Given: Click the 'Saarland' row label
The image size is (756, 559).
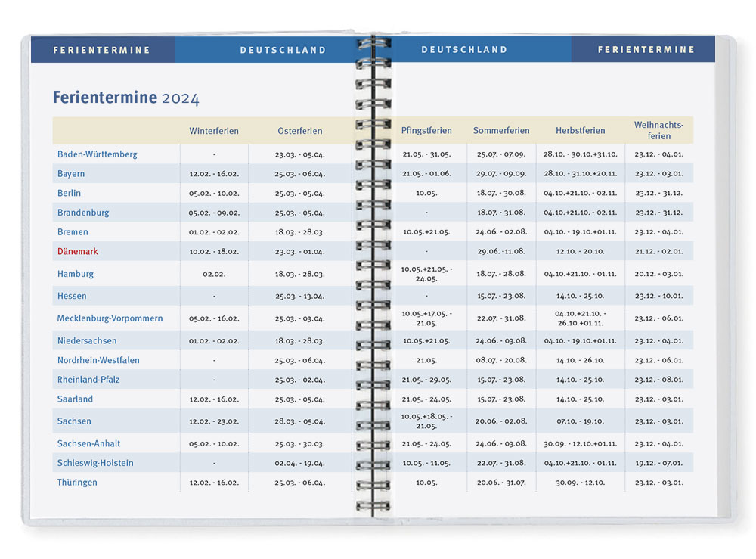Looking at the screenshot, I should (75, 399).
